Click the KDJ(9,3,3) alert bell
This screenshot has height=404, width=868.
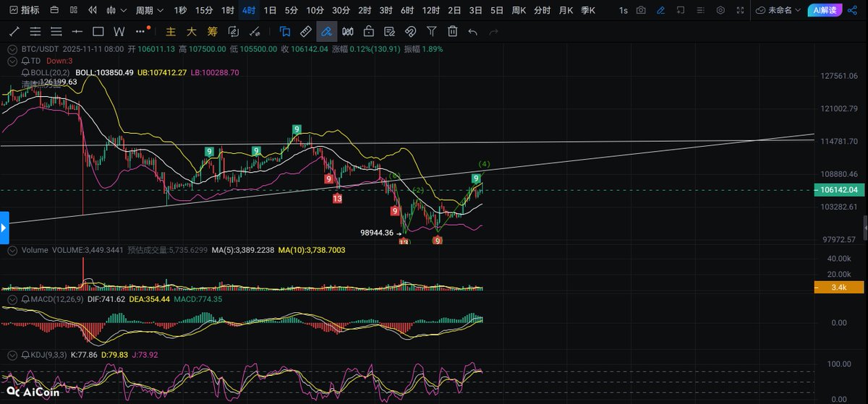click(x=25, y=356)
